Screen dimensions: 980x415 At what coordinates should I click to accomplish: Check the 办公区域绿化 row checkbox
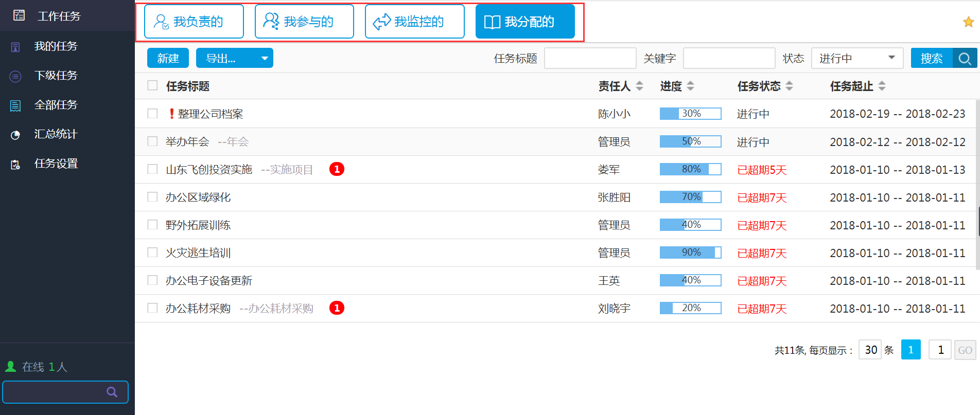[152, 197]
